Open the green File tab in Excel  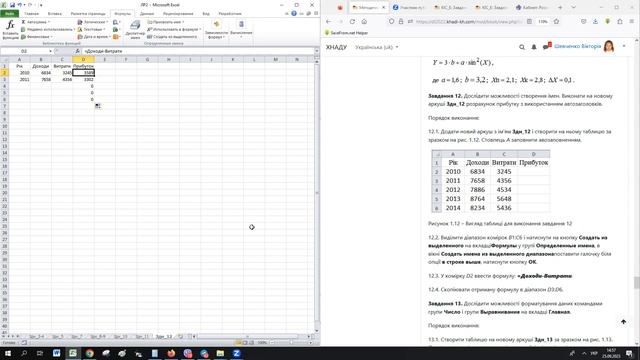pyautogui.click(x=9, y=13)
